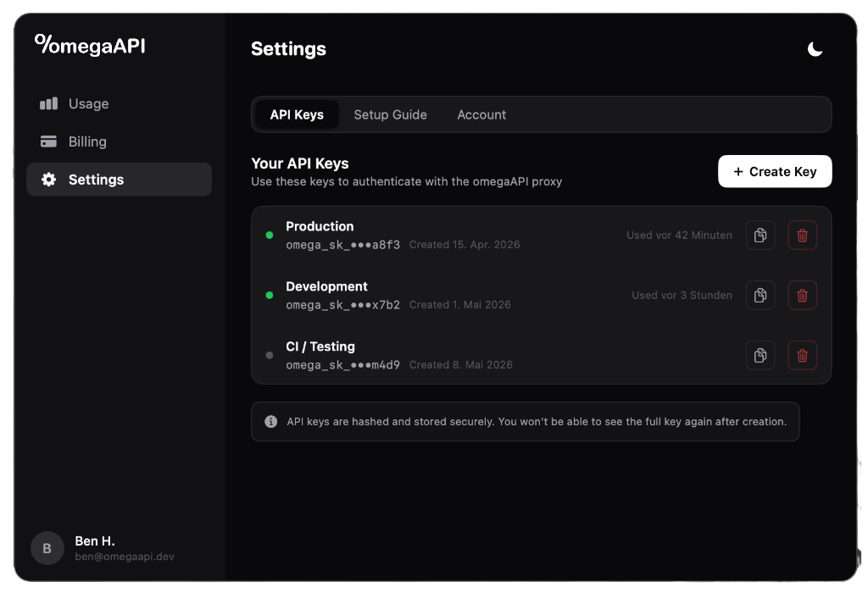868x593 pixels.
Task: Select the CI / Testing key name
Action: click(x=320, y=346)
